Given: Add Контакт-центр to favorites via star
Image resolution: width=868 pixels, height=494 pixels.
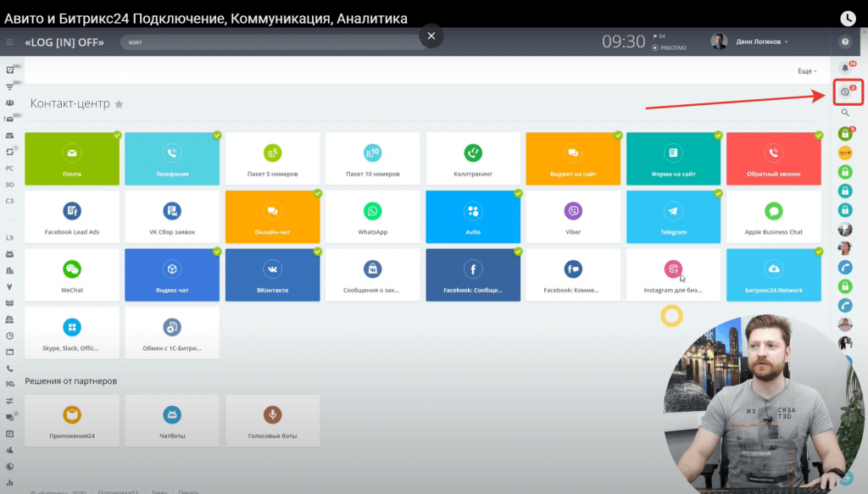Looking at the screenshot, I should (x=119, y=104).
